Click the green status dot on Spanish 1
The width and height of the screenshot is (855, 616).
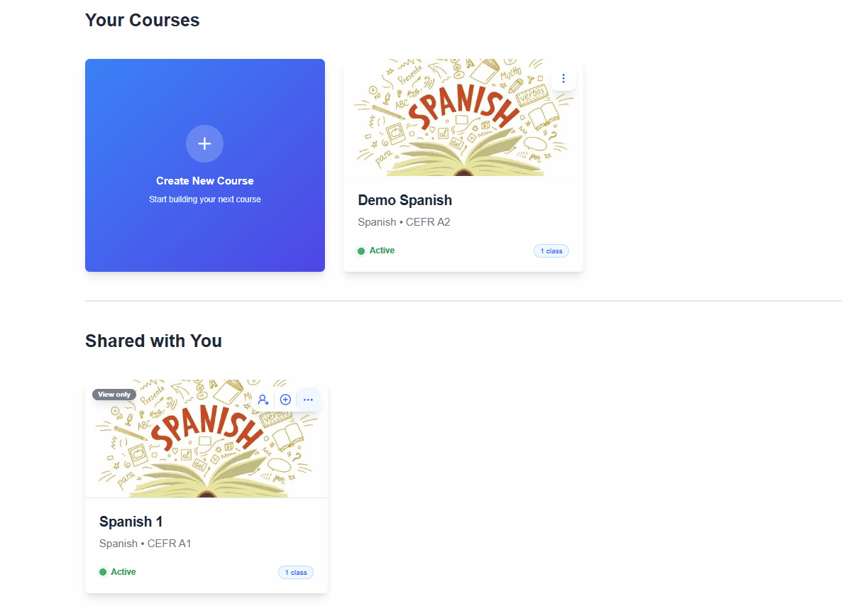click(x=103, y=572)
